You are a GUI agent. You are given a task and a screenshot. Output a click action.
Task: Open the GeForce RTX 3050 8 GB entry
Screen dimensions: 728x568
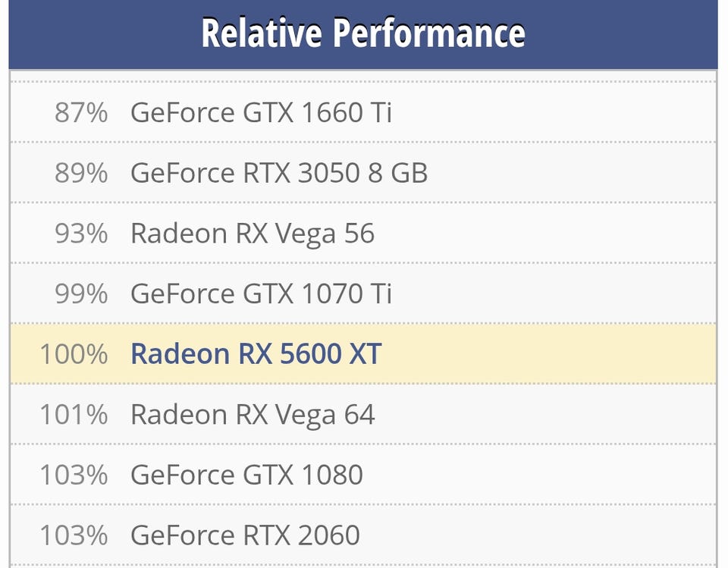(279, 173)
